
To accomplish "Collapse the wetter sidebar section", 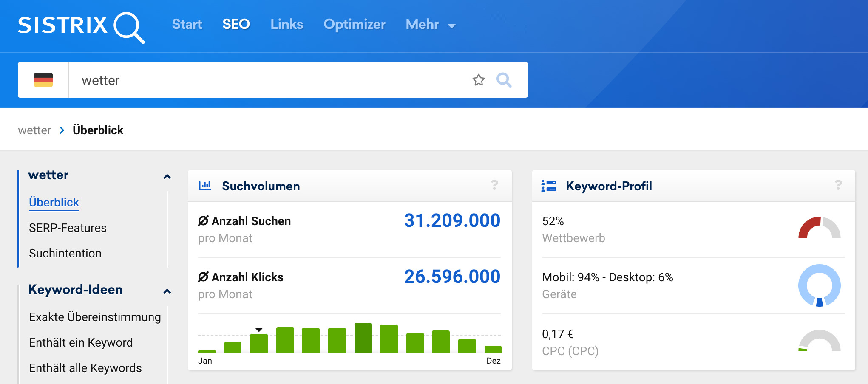I will point(167,177).
